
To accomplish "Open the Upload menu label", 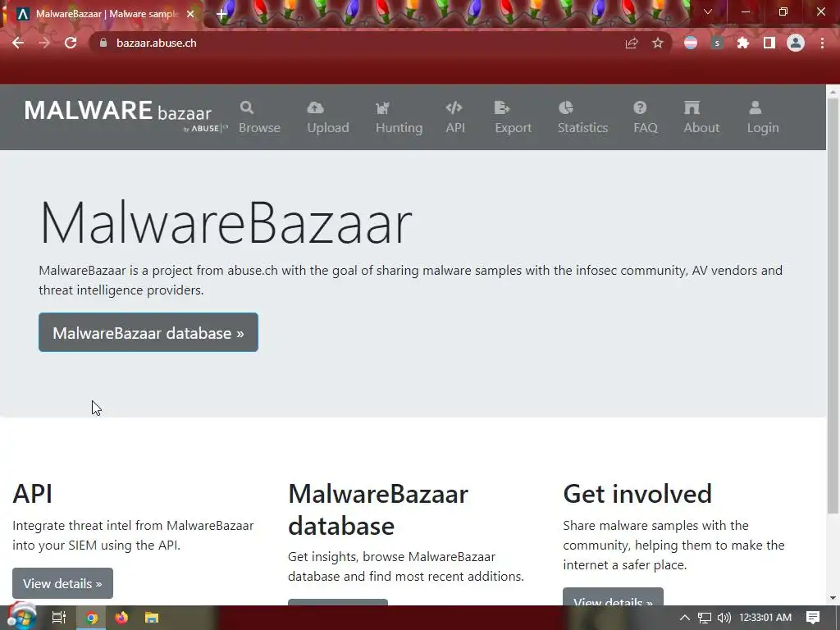I will click(x=328, y=127).
